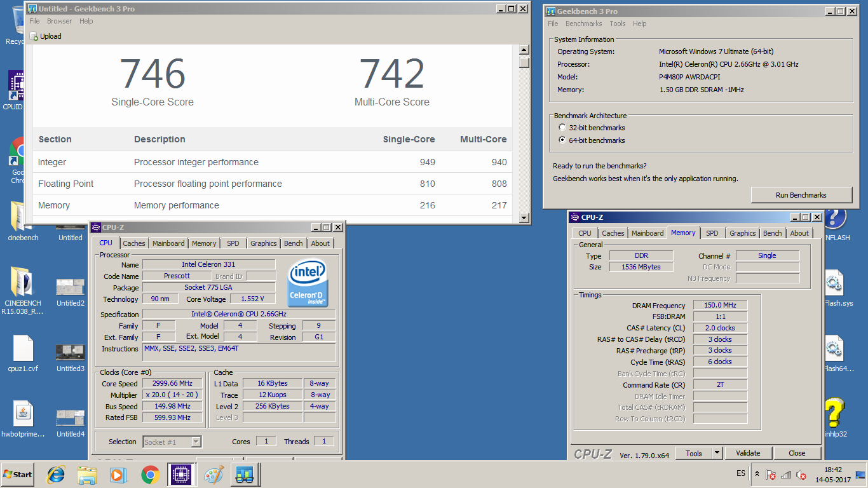Click the ES language indicator

(741, 474)
